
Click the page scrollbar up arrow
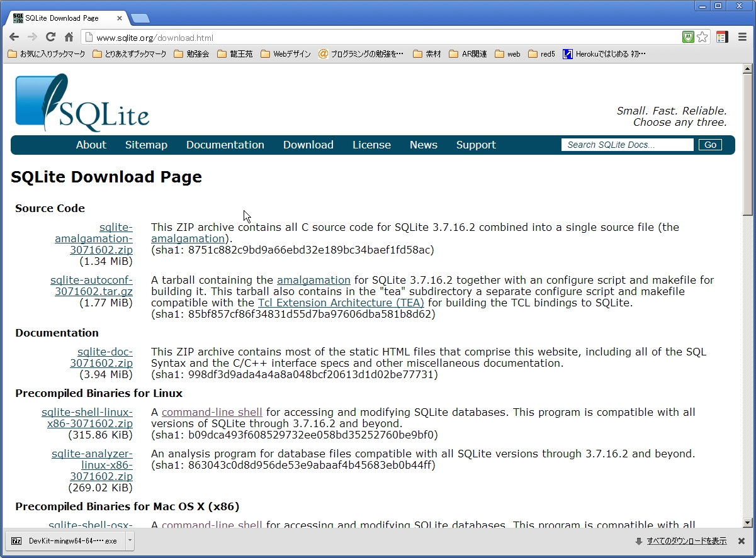748,69
